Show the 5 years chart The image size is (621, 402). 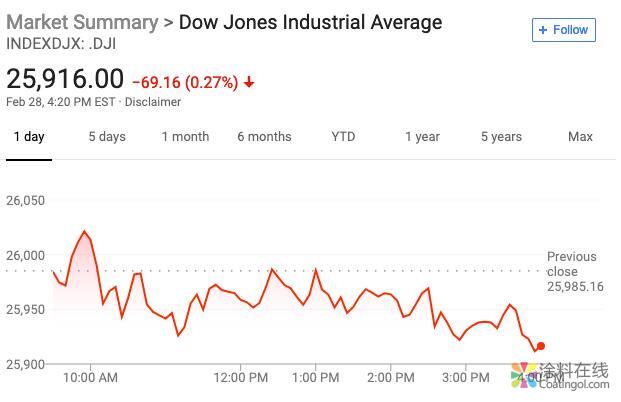500,137
